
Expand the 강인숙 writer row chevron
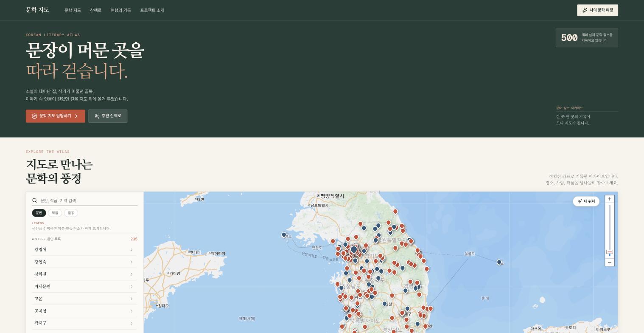click(x=132, y=262)
